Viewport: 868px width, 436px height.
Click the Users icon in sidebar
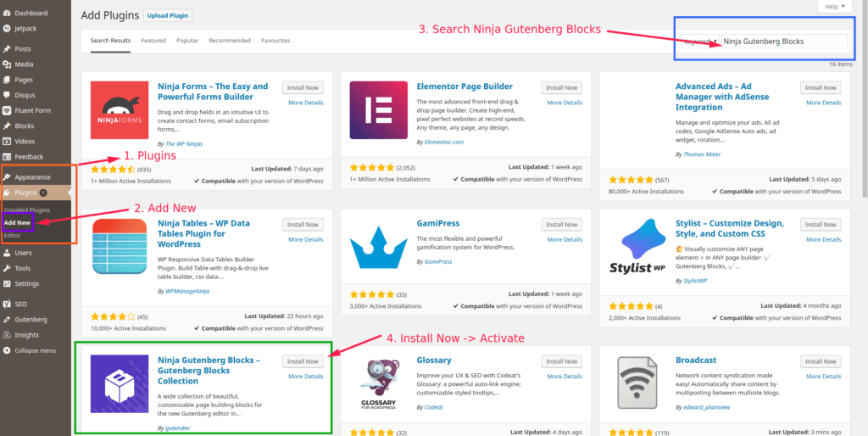(7, 253)
